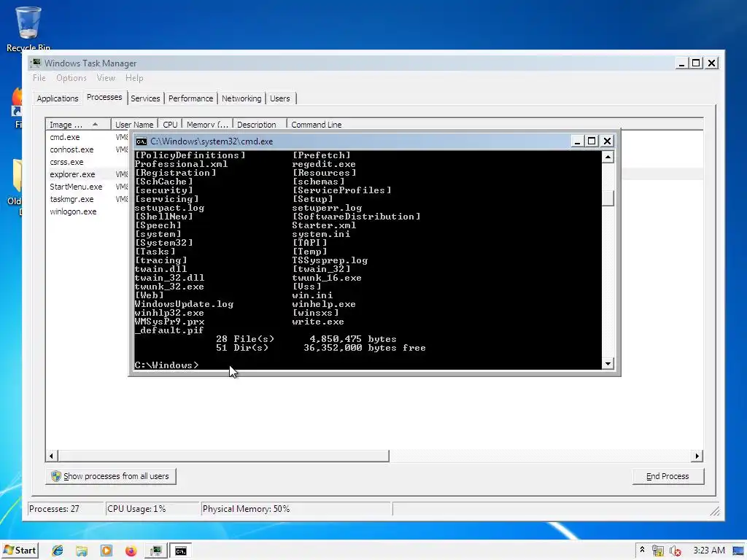The width and height of the screenshot is (747, 560).
Task: Sort by the CPU column header
Action: coord(170,124)
